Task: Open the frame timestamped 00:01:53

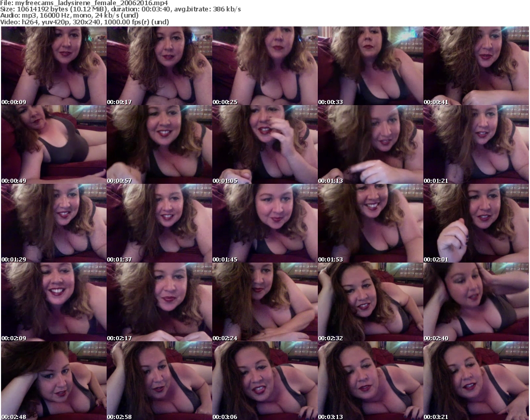Action: point(371,223)
